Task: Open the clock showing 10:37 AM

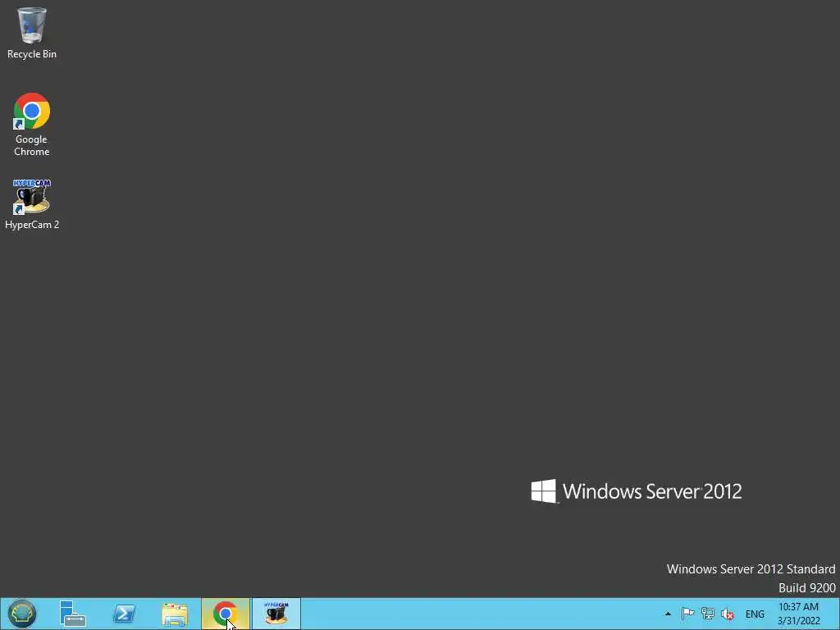Action: 799,614
